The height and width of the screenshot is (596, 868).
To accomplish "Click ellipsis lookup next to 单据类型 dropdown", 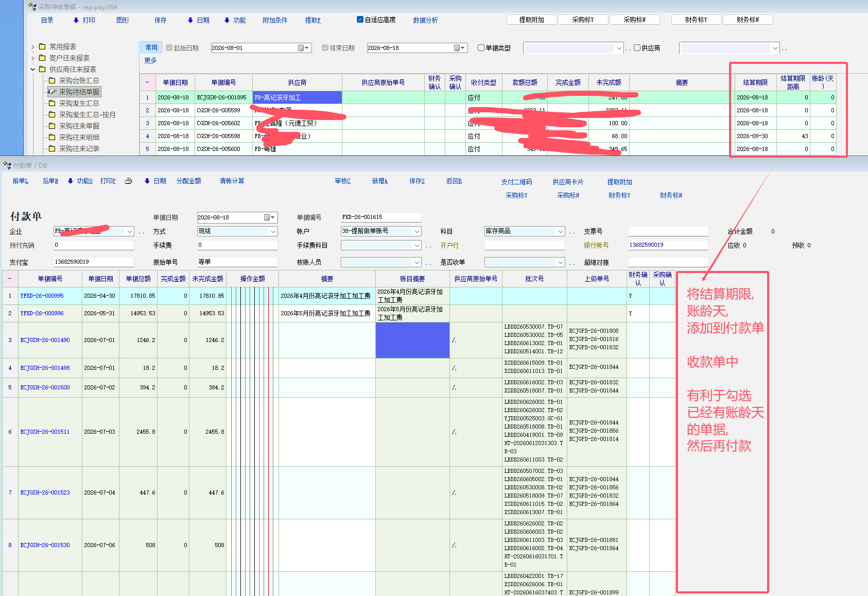I will point(628,49).
